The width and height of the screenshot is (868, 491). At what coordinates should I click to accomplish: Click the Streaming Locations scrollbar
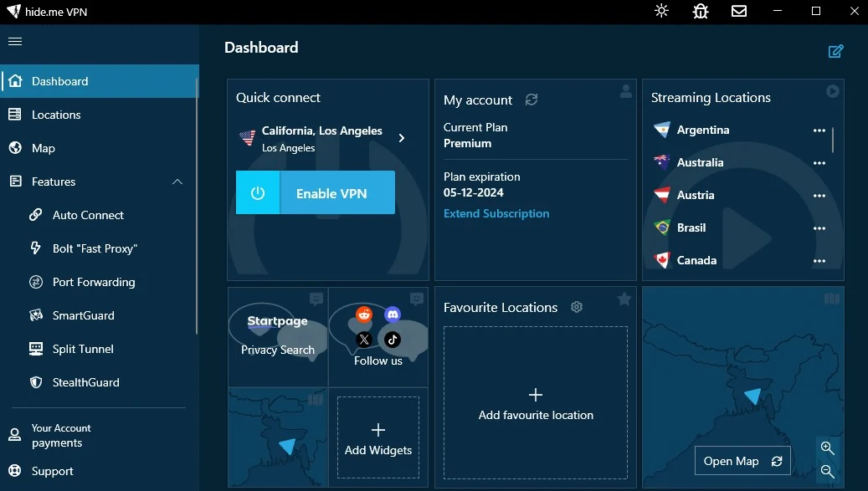(833, 140)
